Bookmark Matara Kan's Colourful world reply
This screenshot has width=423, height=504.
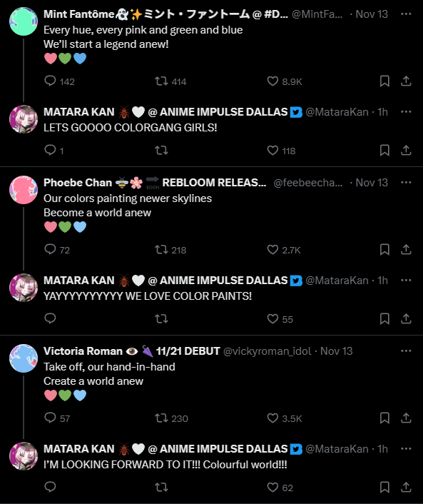tap(384, 487)
